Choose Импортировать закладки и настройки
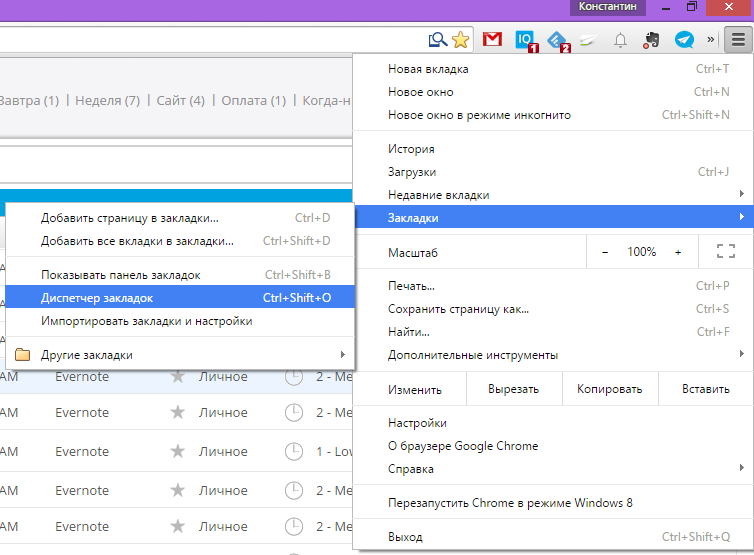Image resolution: width=754 pixels, height=555 pixels. (x=180, y=321)
